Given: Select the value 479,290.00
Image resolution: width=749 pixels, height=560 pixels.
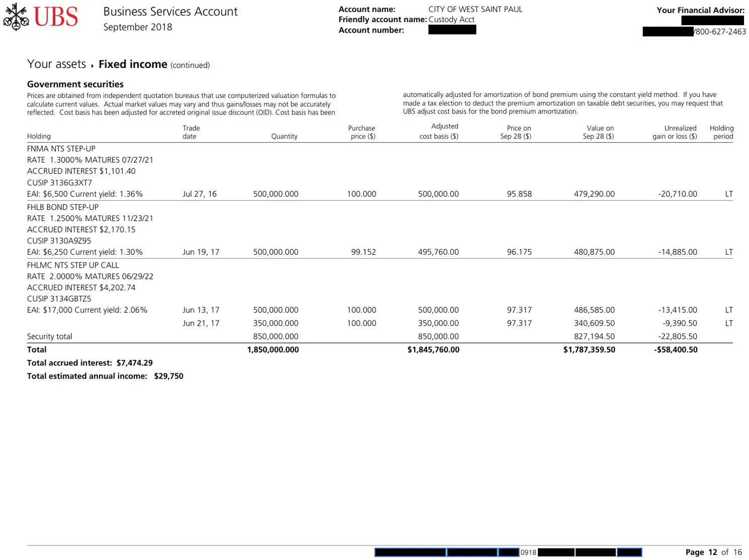Looking at the screenshot, I should tap(594, 194).
